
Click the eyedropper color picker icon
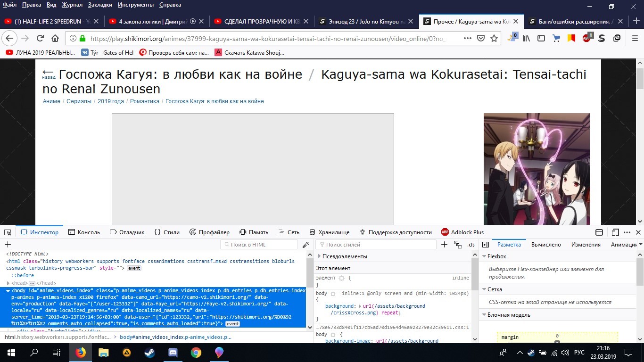point(306,245)
